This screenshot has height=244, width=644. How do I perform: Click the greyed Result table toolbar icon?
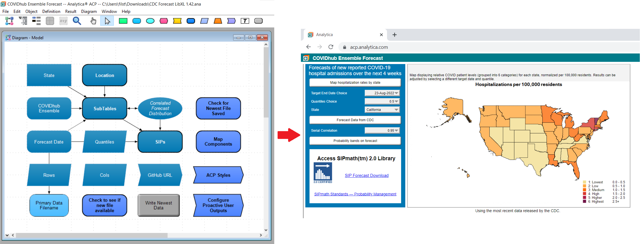tap(50, 21)
